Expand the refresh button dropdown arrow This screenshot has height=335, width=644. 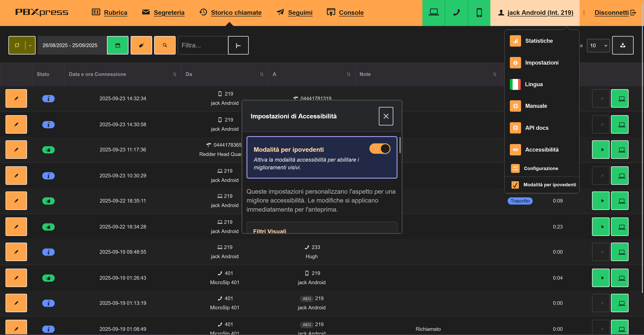[30, 45]
